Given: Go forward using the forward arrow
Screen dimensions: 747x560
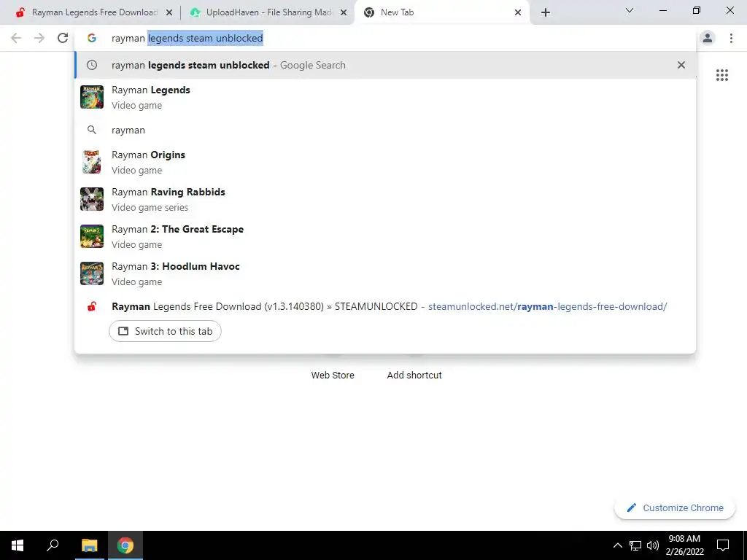Looking at the screenshot, I should (39, 38).
